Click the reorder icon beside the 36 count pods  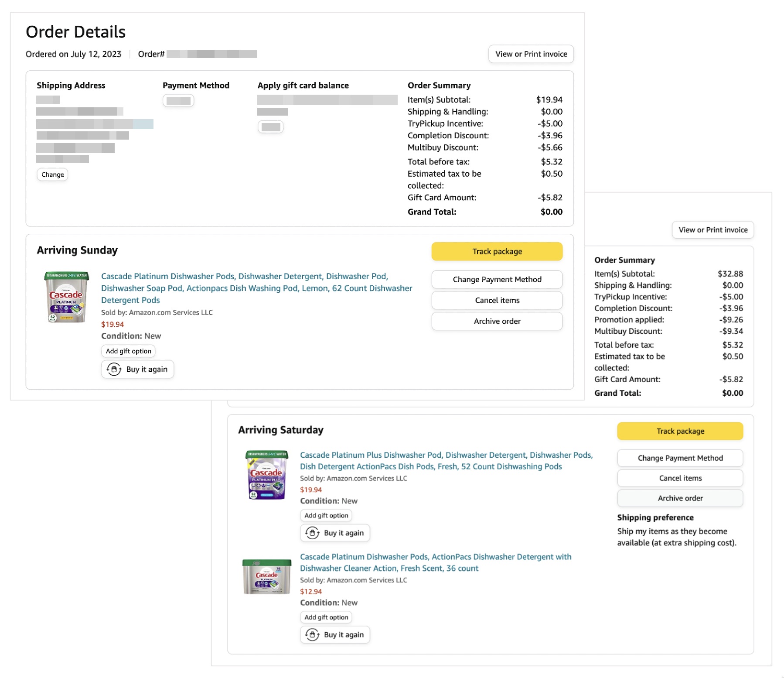[312, 635]
